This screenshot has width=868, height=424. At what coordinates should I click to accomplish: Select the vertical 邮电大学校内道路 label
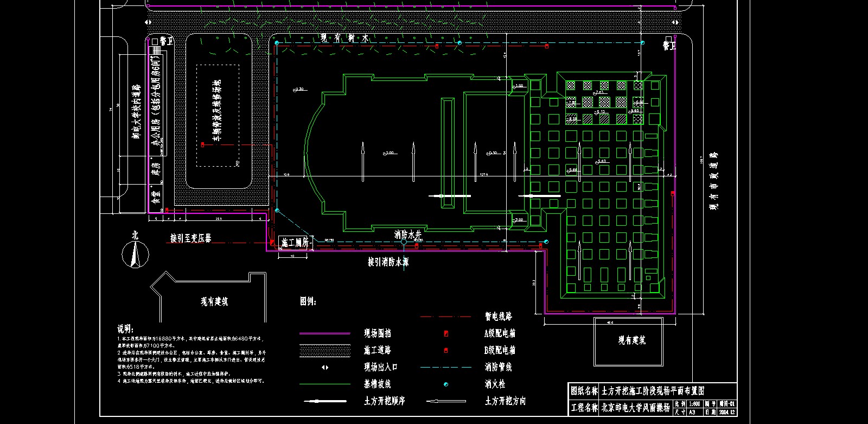pos(136,111)
